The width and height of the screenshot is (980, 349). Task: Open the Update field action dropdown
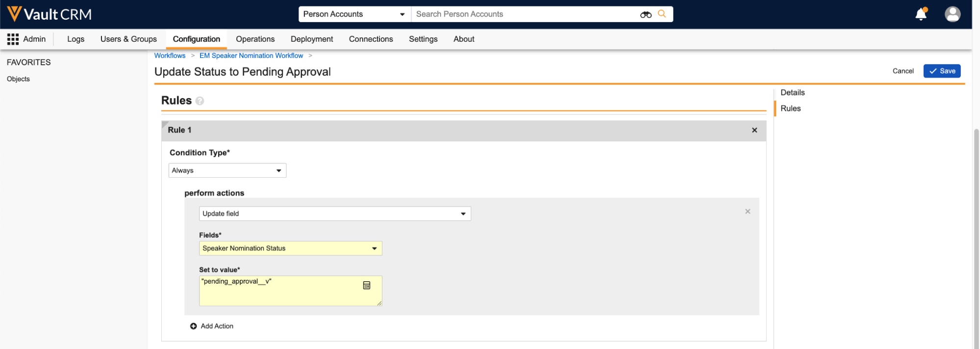335,214
